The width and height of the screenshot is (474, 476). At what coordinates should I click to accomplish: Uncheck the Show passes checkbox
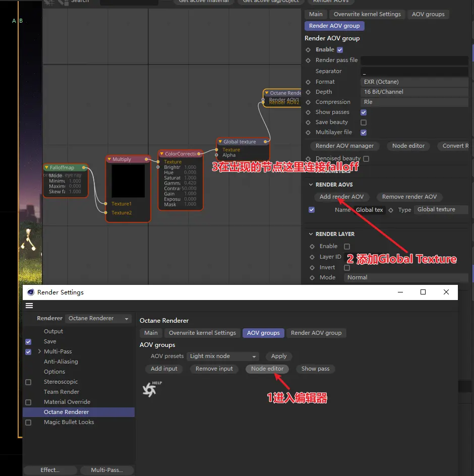point(364,112)
